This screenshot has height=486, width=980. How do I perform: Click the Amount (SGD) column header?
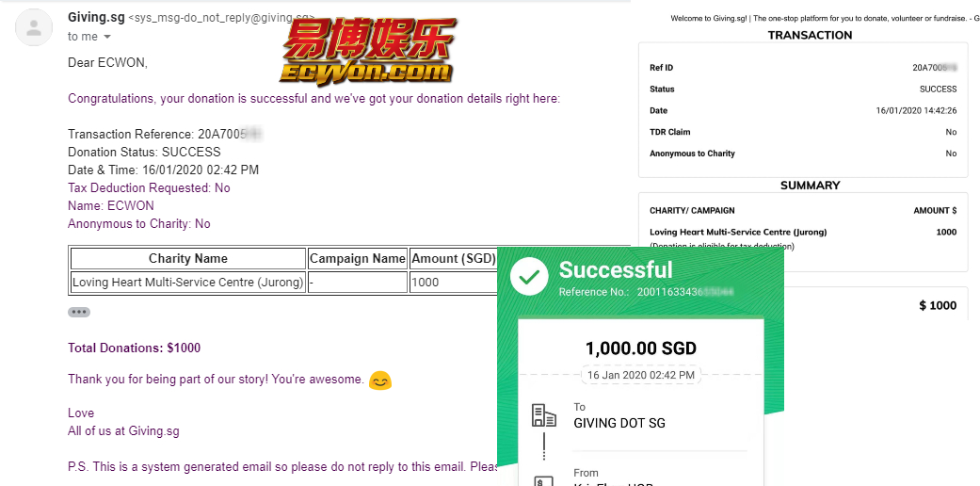point(453,258)
